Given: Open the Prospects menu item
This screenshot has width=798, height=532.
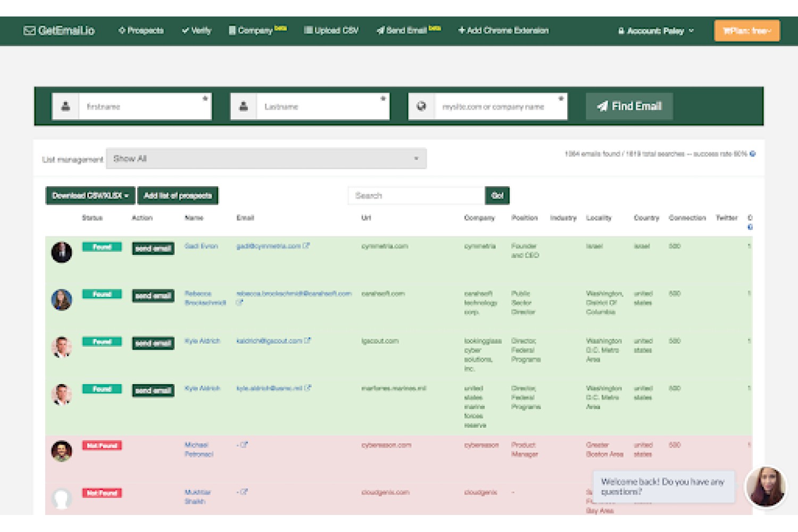Looking at the screenshot, I should 141,30.
